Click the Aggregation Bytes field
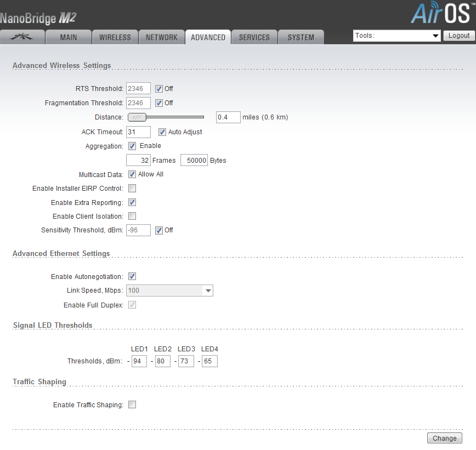The height and width of the screenshot is (450, 476). [194, 160]
